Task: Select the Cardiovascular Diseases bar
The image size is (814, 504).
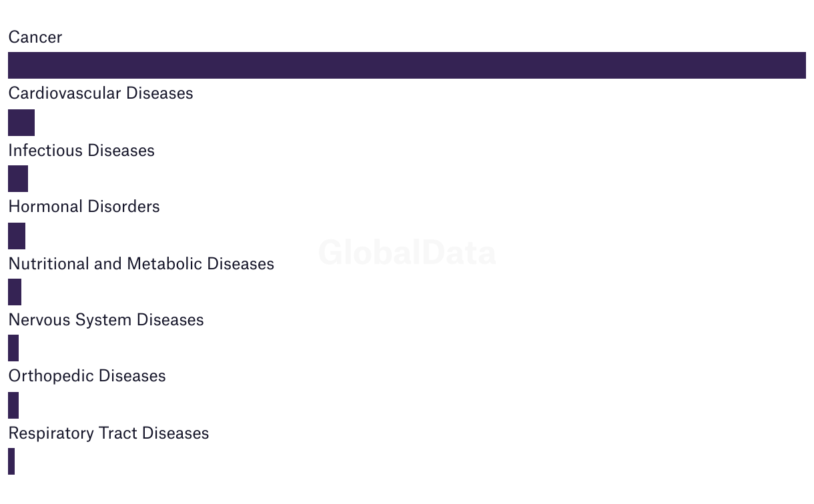Action: 21,123
